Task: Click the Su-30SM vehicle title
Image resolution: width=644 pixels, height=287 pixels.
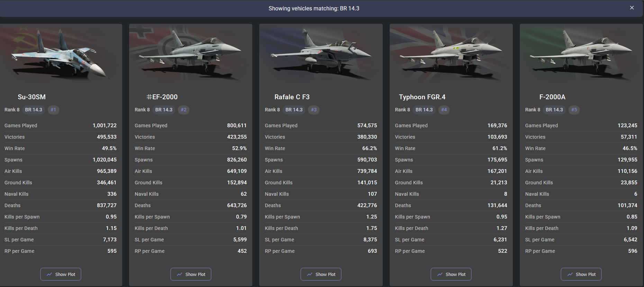Action: click(x=32, y=97)
